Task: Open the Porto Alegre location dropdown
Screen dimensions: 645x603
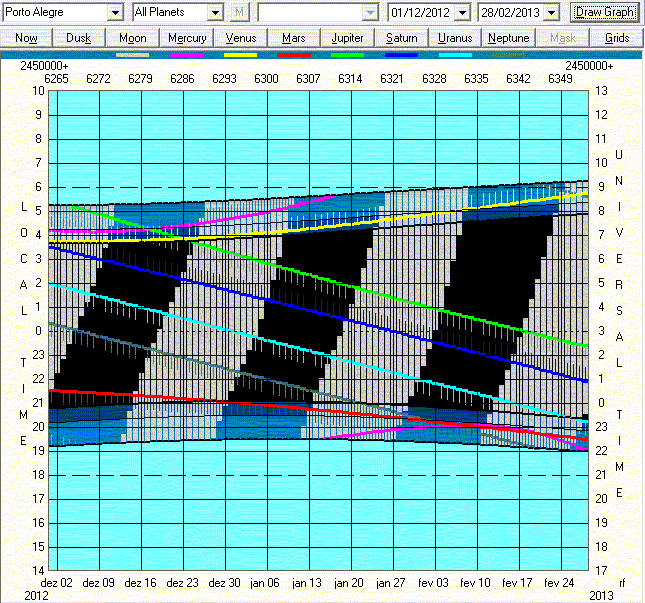Action: pos(115,12)
